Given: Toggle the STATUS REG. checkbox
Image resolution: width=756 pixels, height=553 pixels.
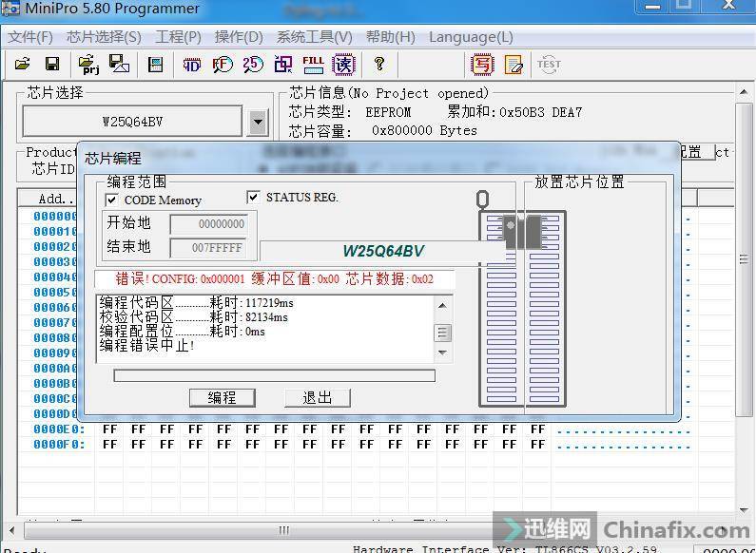Looking at the screenshot, I should [x=253, y=197].
